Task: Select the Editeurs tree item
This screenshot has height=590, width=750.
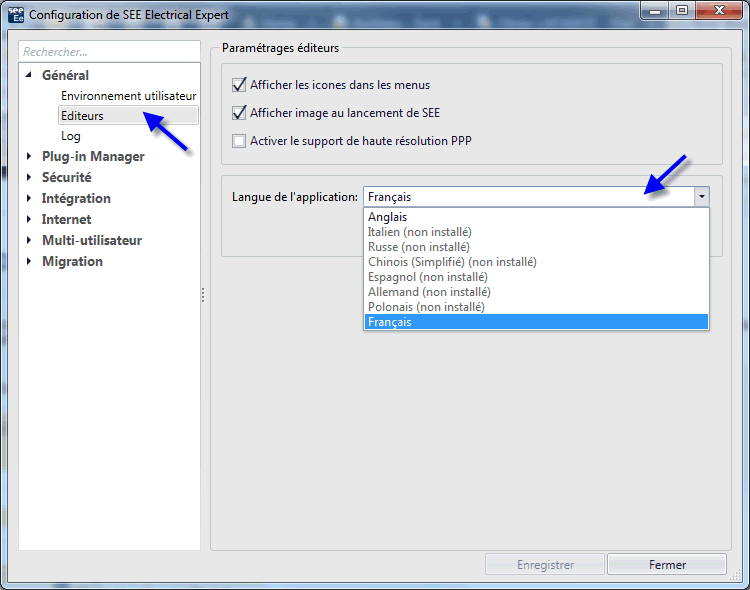Action: pyautogui.click(x=128, y=116)
